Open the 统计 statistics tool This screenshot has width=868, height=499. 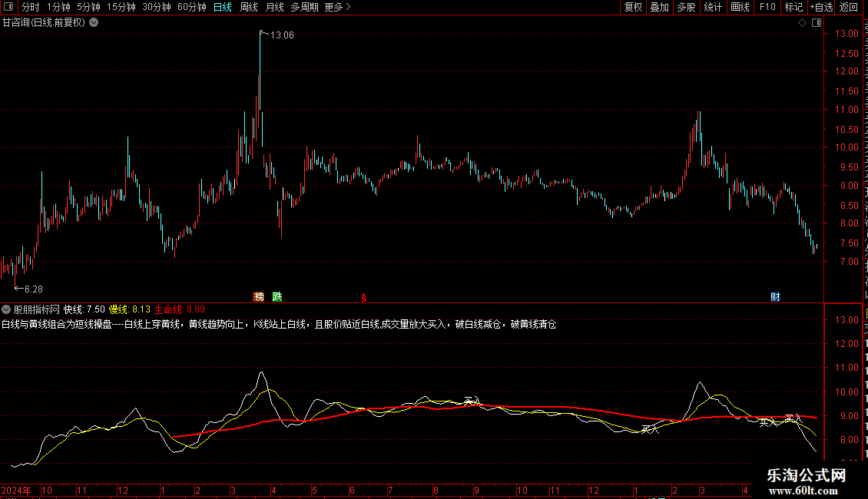point(712,7)
